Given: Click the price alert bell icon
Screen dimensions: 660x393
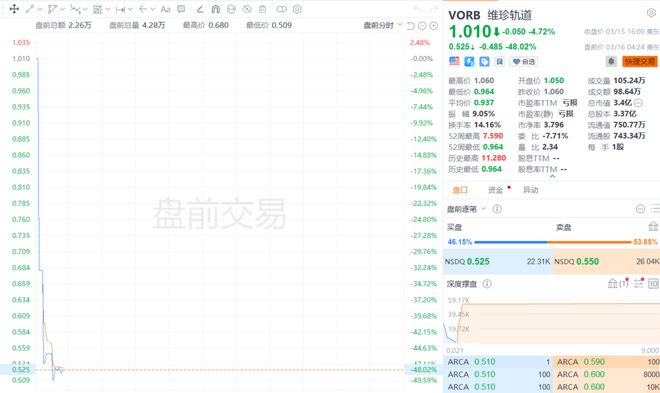Looking at the screenshot, I should [x=611, y=61].
